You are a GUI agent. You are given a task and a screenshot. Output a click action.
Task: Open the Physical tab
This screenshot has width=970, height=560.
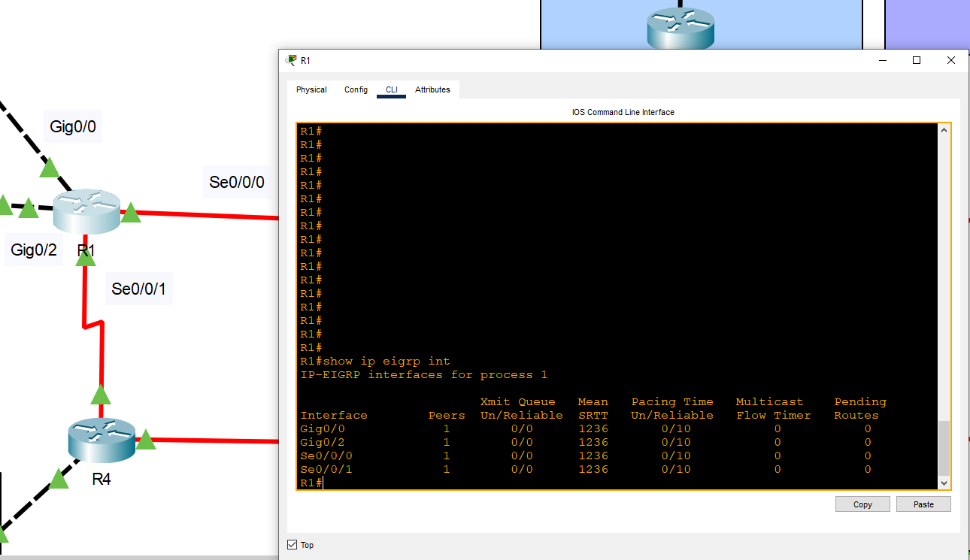311,89
